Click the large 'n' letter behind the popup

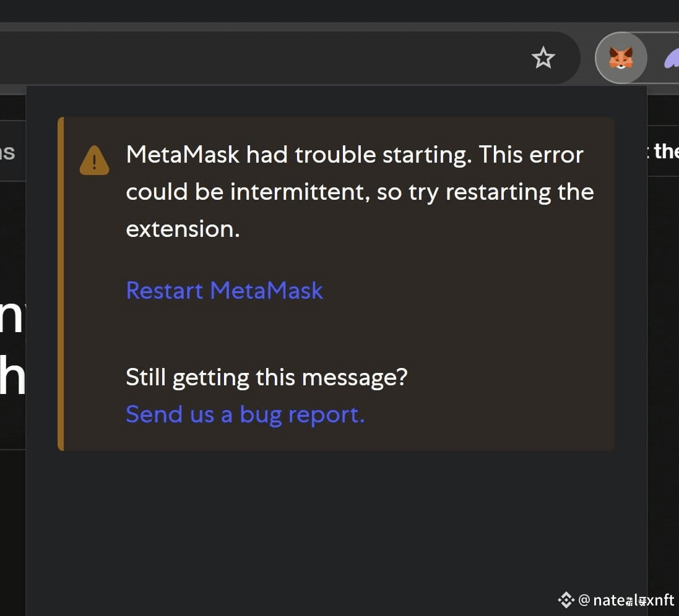(x=11, y=316)
